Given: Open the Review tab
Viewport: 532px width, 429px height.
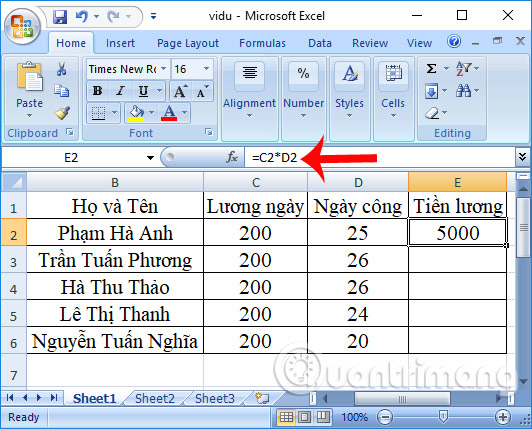Looking at the screenshot, I should tap(370, 43).
